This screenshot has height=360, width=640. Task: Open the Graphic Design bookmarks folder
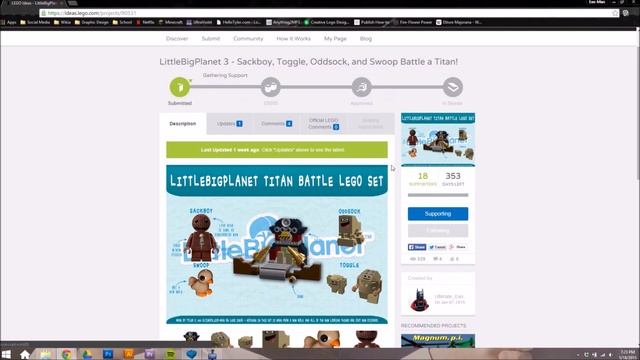click(x=92, y=22)
